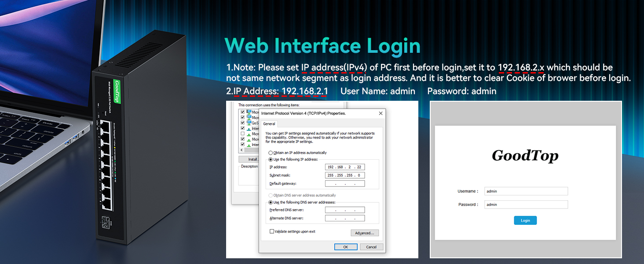Click the Subnet mask field

(x=345, y=175)
